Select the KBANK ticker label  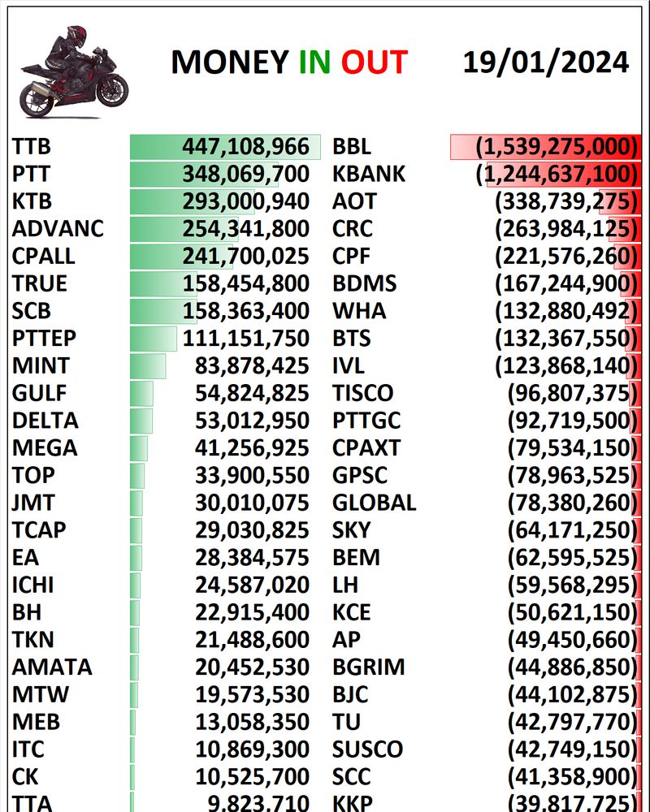point(369,175)
